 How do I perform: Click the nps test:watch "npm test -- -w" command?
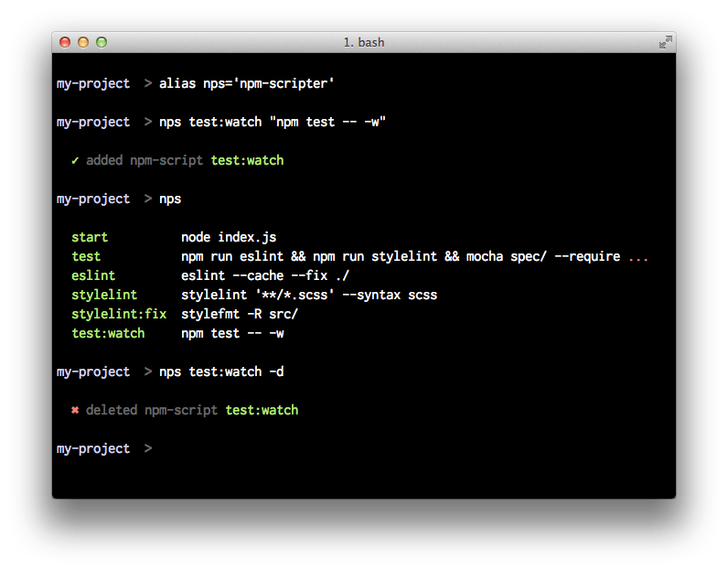point(273,123)
